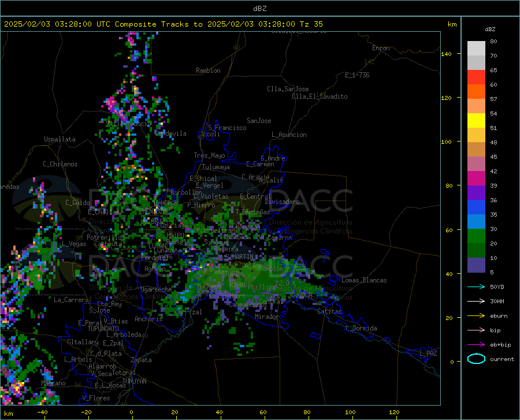Screen dimensions: 520x420
Task: Click the 2025/02/03 03:28:00 UTC Composite Tracks header
Action: pos(164,24)
